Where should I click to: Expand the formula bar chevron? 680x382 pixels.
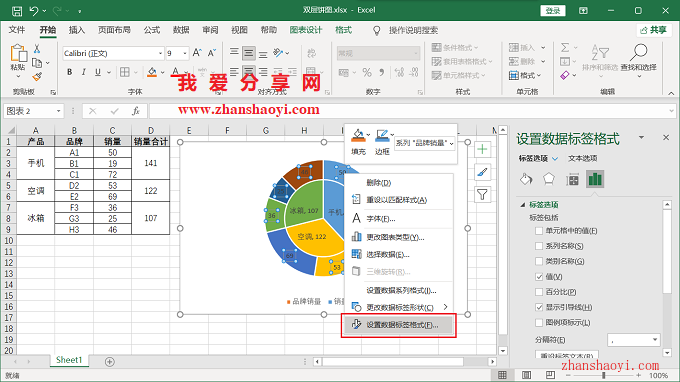click(671, 111)
